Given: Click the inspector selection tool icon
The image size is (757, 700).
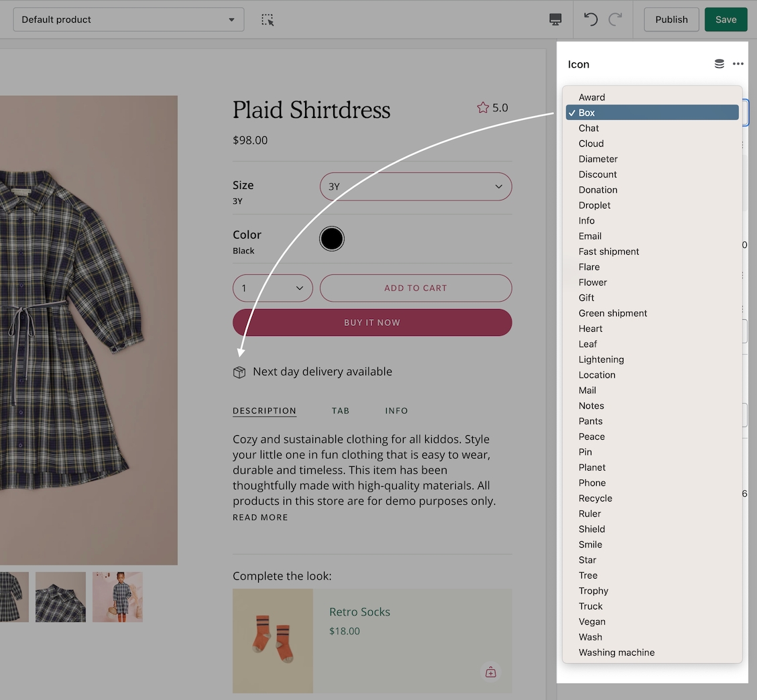Looking at the screenshot, I should point(268,19).
